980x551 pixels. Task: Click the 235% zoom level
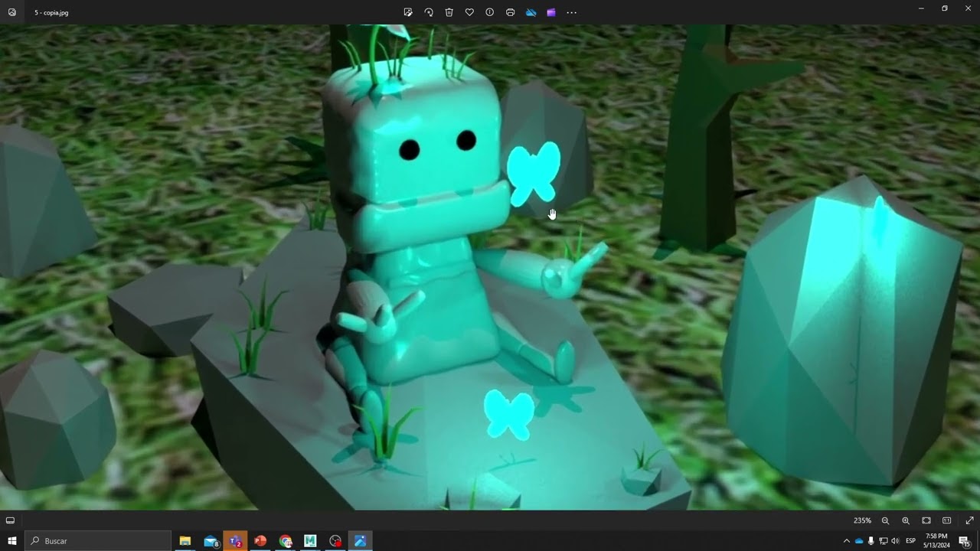pos(862,520)
